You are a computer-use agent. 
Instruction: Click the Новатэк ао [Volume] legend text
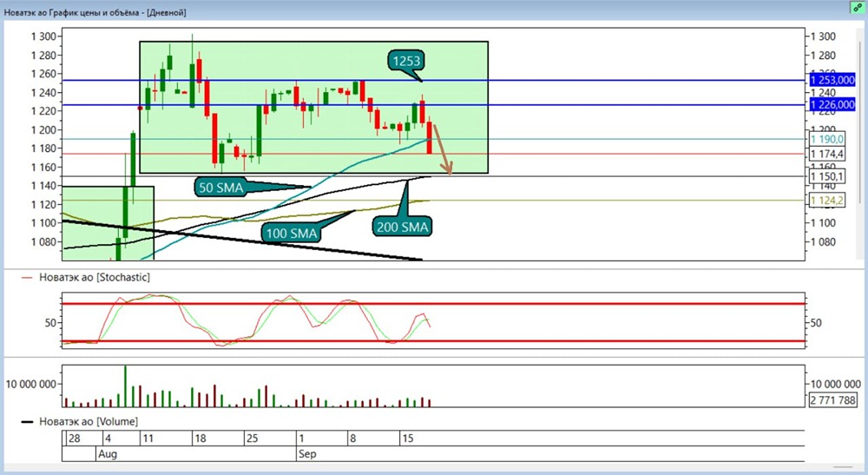pyautogui.click(x=89, y=422)
